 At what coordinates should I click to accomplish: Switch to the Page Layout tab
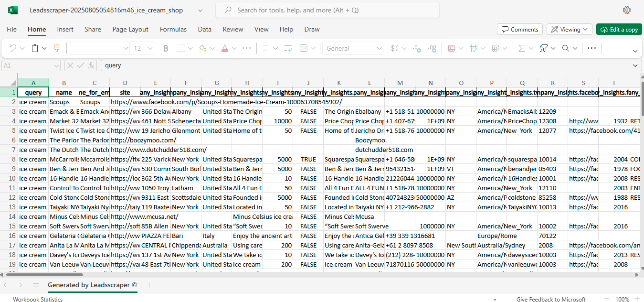coord(130,29)
